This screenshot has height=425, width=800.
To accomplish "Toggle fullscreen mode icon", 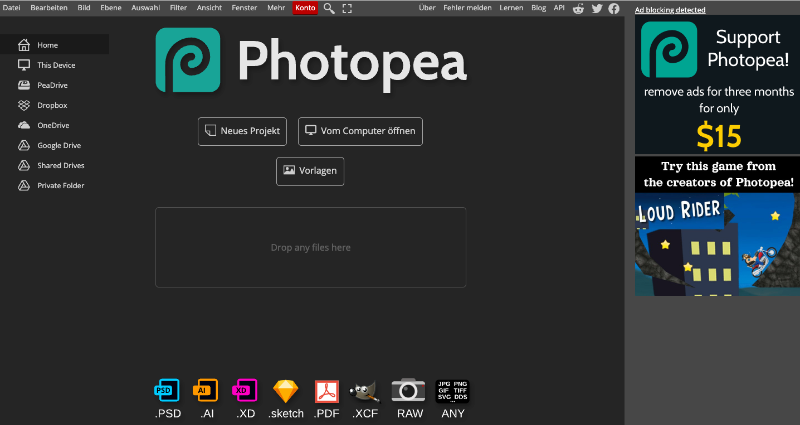I will point(347,8).
